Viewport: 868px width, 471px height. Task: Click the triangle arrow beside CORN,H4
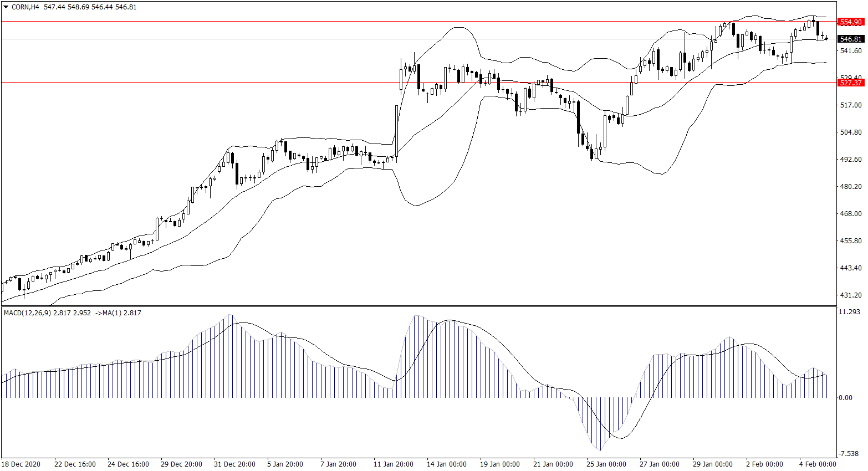coord(6,7)
